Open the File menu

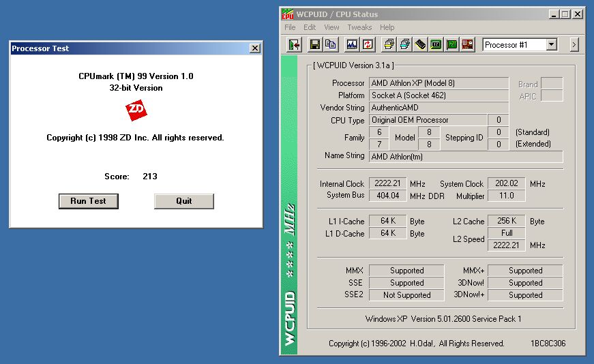click(x=290, y=27)
